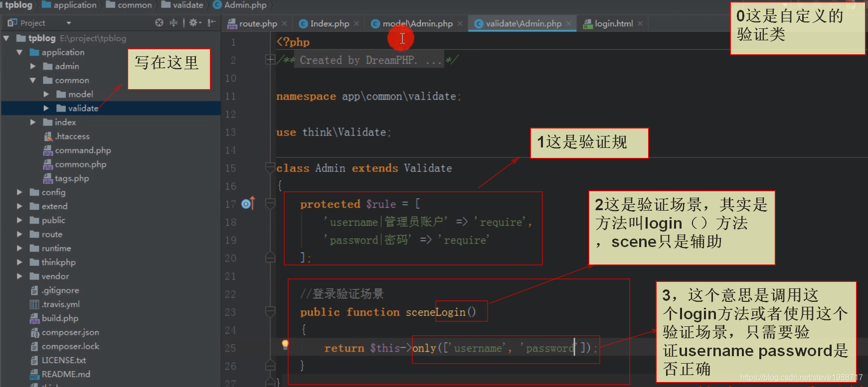This screenshot has height=387, width=868.
Task: Click the 'namespace app\common\validate' line
Action: (x=368, y=96)
